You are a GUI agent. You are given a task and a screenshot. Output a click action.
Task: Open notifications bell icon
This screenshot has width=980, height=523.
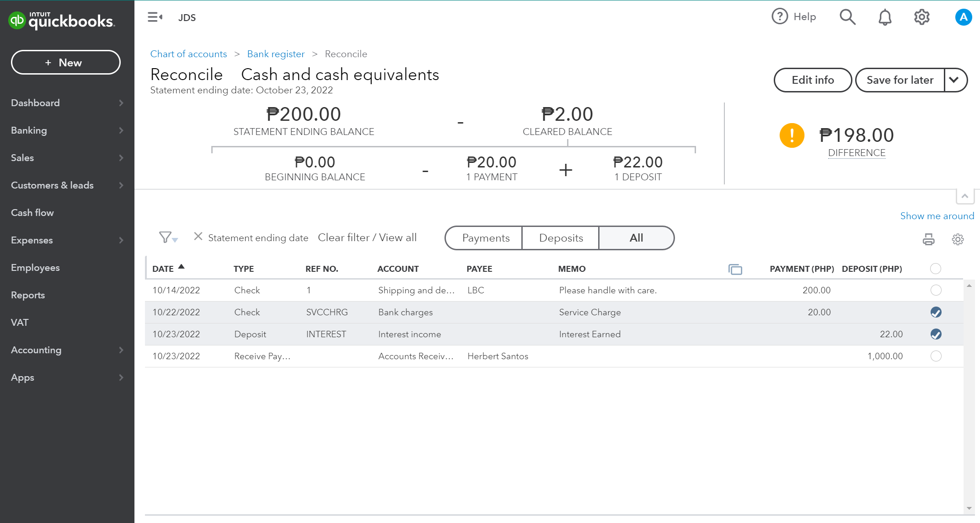[884, 17]
